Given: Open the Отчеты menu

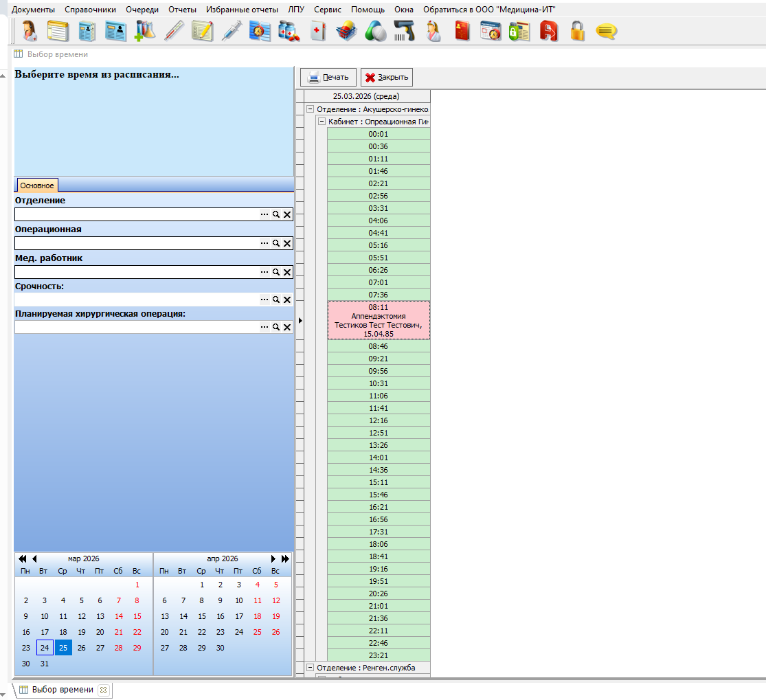Looking at the screenshot, I should [x=182, y=10].
